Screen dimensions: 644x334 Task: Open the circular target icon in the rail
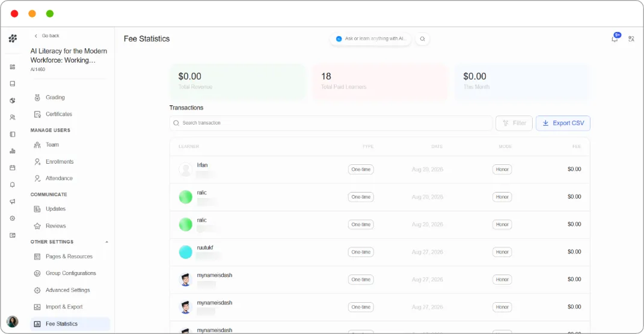coord(12,218)
